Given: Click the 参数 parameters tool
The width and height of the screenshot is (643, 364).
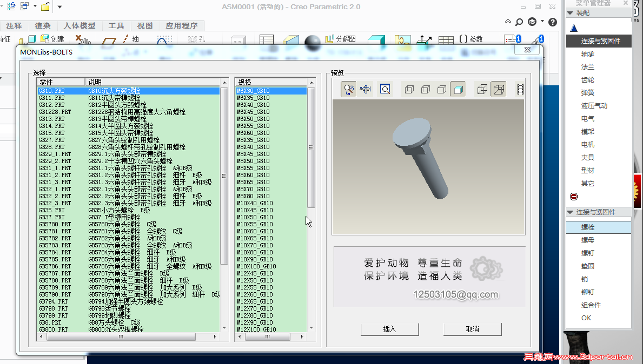Looking at the screenshot, I should [471, 39].
